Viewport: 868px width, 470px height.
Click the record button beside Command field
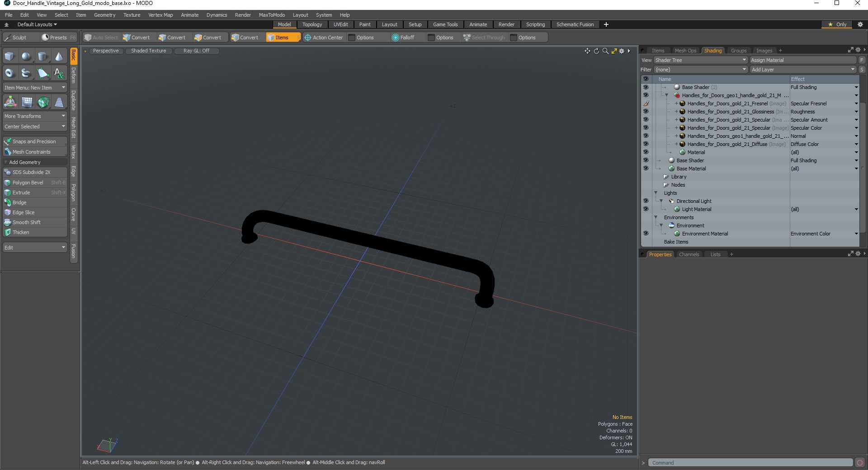(x=860, y=462)
